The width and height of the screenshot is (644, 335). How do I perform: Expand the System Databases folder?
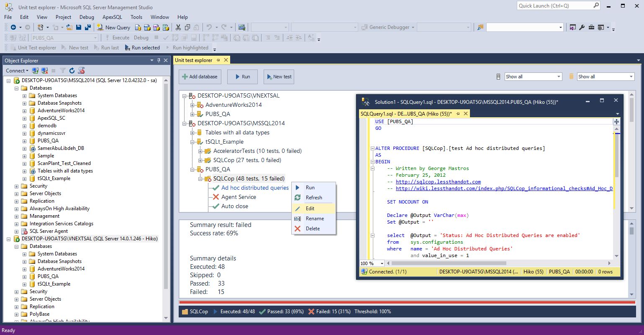click(x=24, y=95)
